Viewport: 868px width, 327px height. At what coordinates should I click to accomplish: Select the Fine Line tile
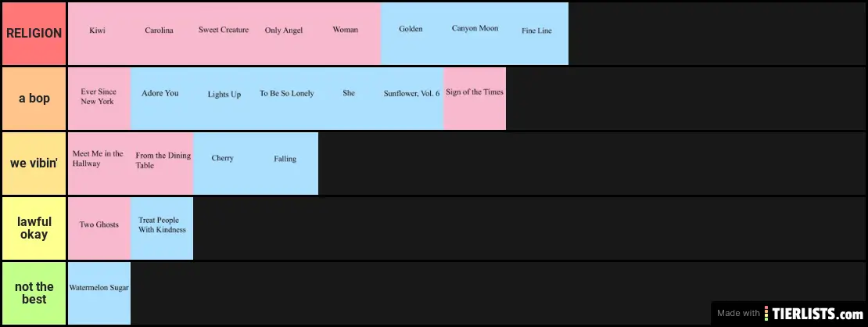(537, 34)
